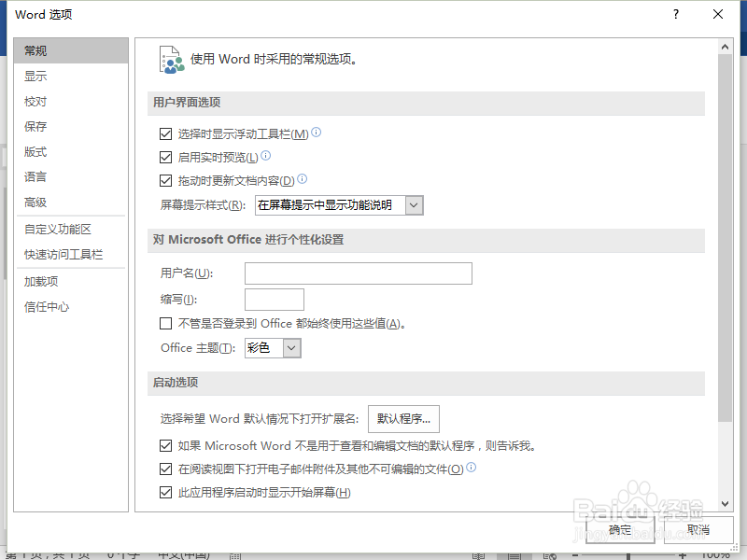
Task: Select 常规 category
Action: pos(71,50)
